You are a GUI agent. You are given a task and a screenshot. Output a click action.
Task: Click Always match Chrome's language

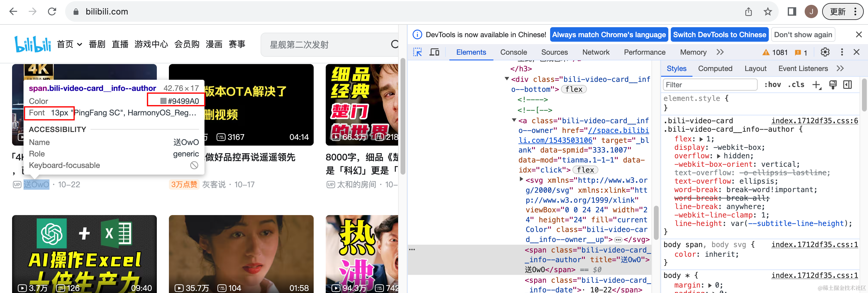[609, 35]
